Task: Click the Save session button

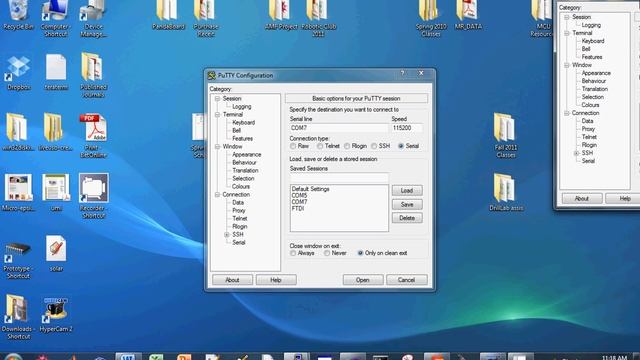Action: coord(407,204)
